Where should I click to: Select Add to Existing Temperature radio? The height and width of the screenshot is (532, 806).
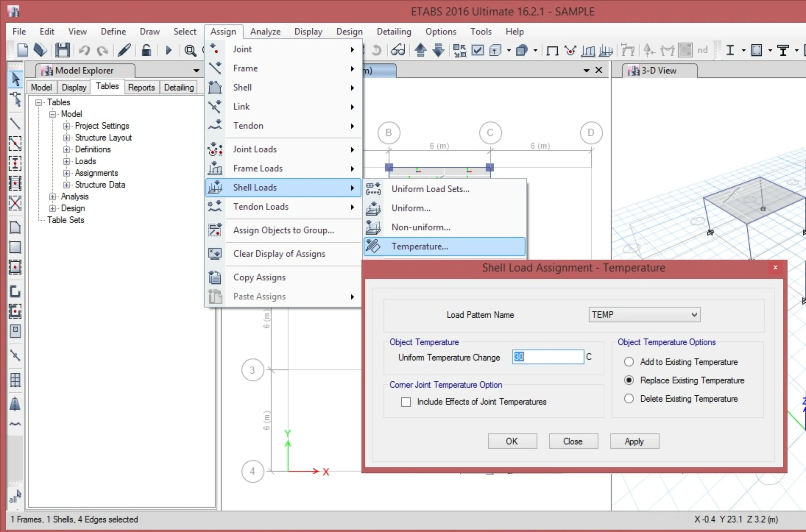(x=629, y=362)
